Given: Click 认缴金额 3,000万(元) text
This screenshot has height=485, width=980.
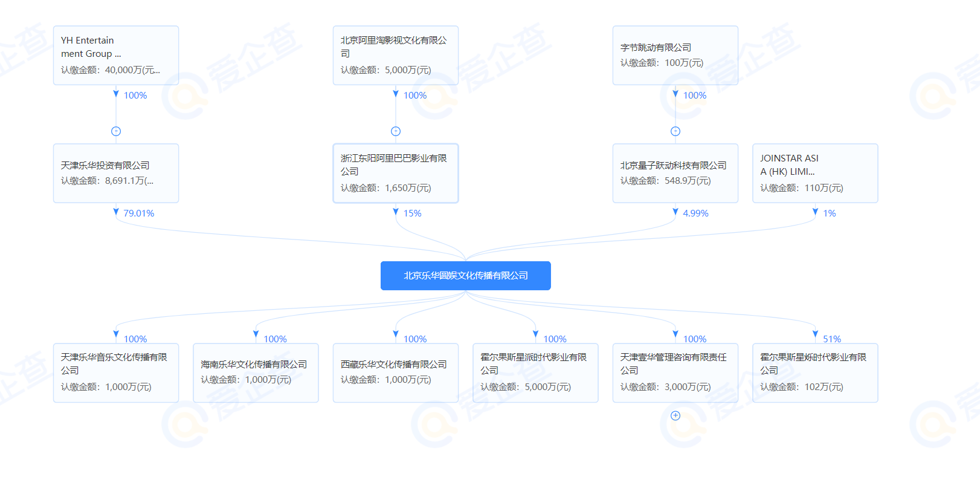Looking at the screenshot, I should 665,387.
